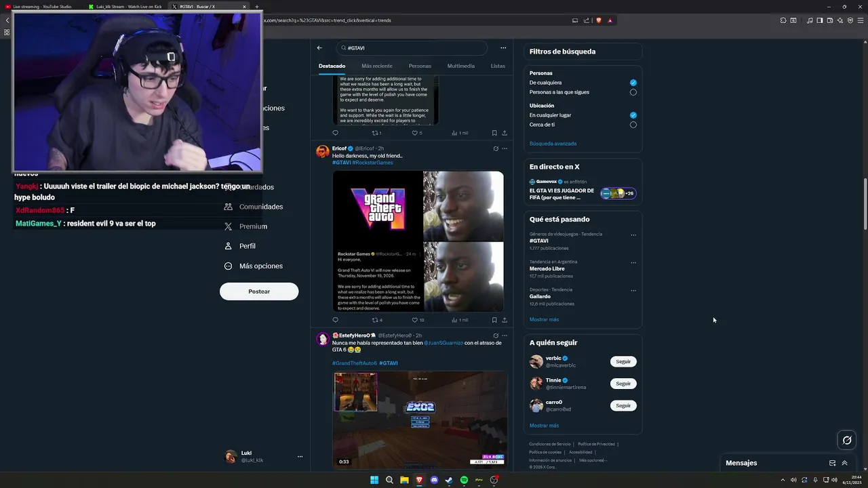Switch to Live streaming YouTube Studio tab

click(x=41, y=7)
